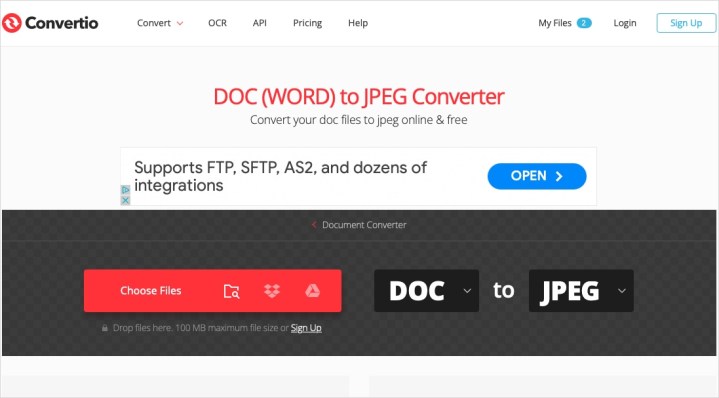Image resolution: width=719 pixels, height=398 pixels.
Task: Go to the API page
Action: [x=260, y=23]
